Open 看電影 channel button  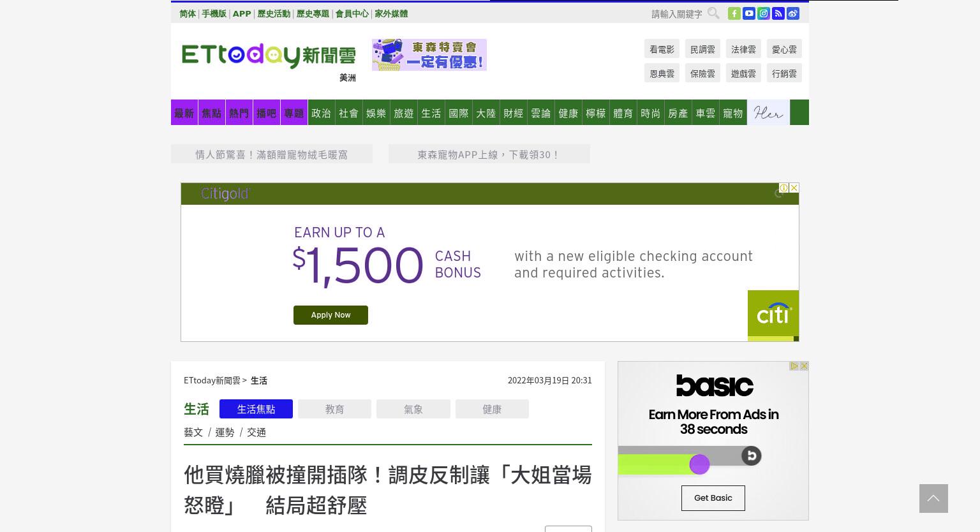tap(662, 49)
